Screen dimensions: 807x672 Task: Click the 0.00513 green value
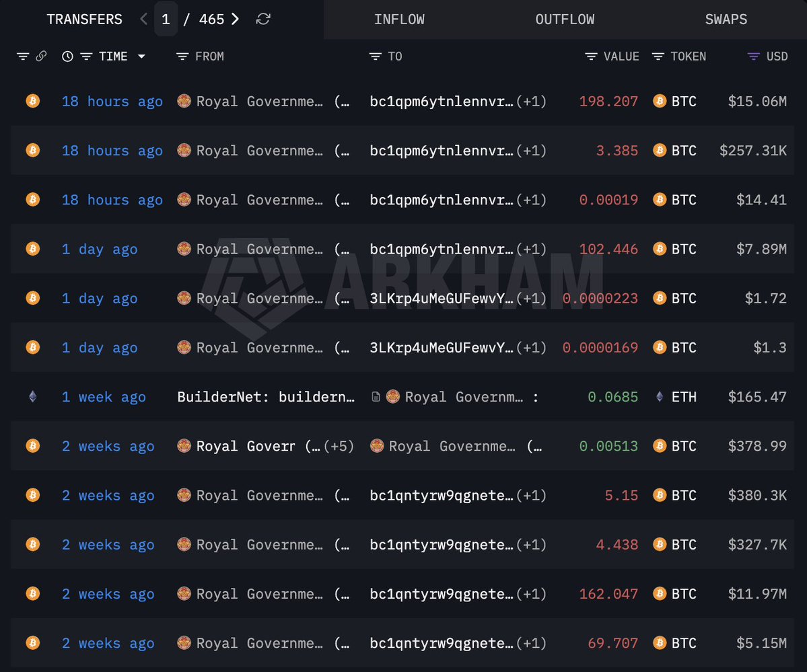pos(608,446)
